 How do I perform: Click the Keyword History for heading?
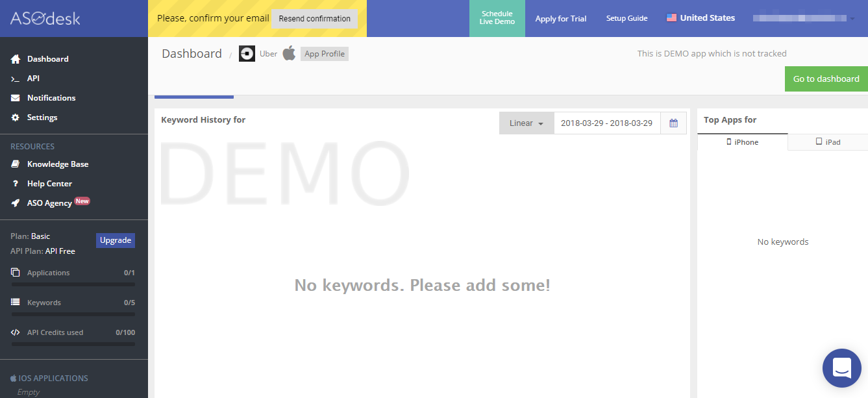coord(203,119)
